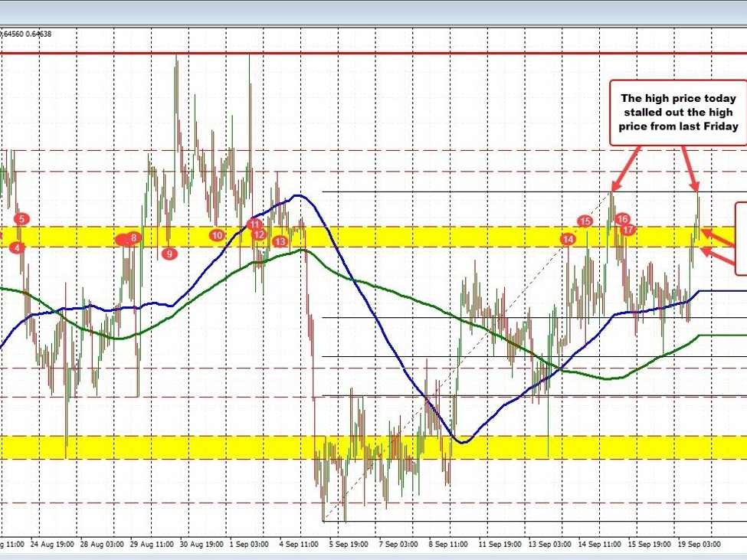Select marker 15 above the yellow band
This screenshot has width=747, height=560.
(x=585, y=221)
